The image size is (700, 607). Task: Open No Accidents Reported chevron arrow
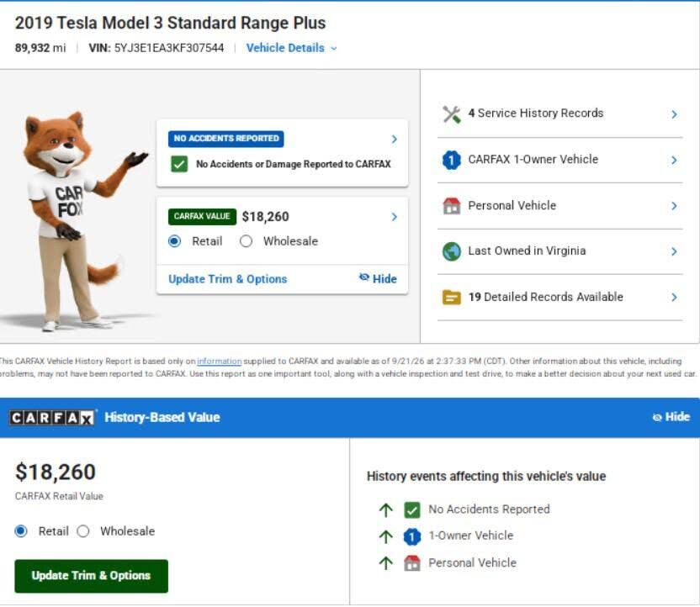click(x=394, y=140)
